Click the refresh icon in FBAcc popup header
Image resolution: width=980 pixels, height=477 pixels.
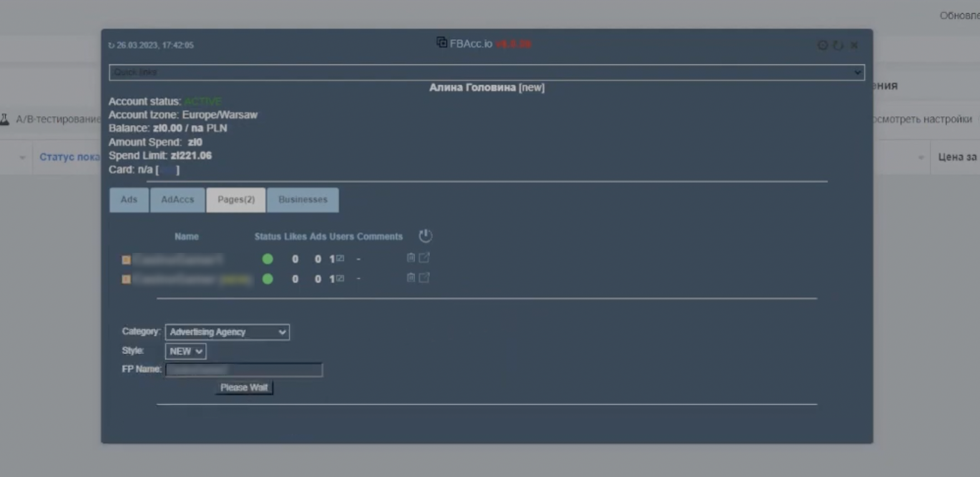tap(838, 45)
